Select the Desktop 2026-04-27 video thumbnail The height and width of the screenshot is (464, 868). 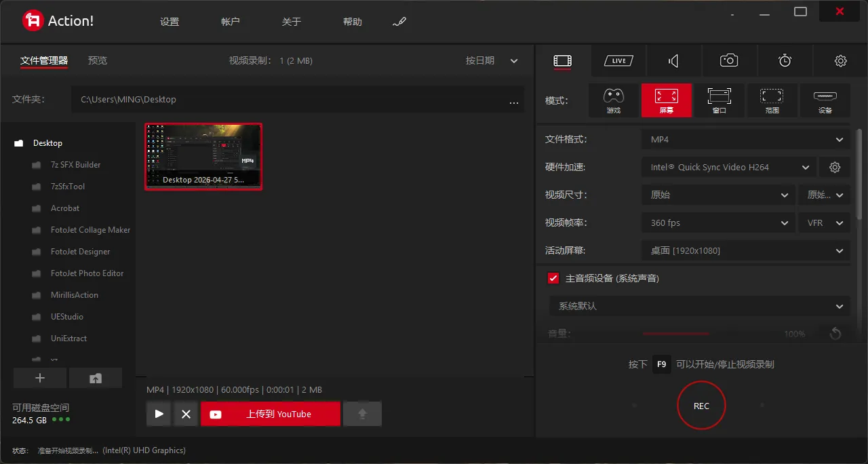(203, 156)
